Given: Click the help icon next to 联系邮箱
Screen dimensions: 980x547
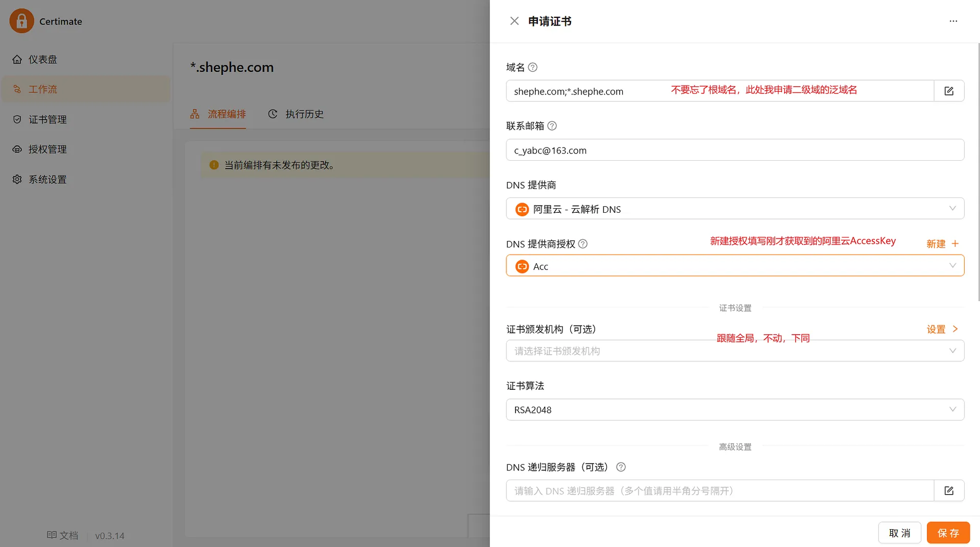Looking at the screenshot, I should 552,126.
